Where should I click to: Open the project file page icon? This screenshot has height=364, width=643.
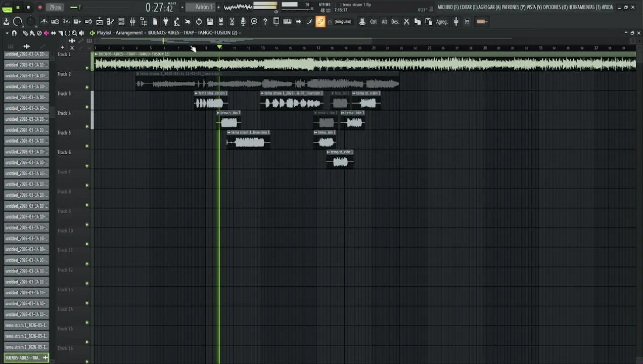pyautogui.click(x=155, y=21)
